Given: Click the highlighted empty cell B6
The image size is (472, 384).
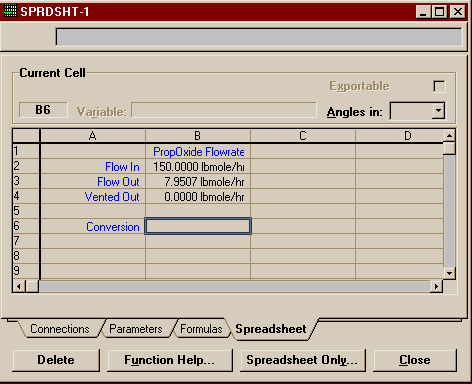Looking at the screenshot, I should pos(198,226).
